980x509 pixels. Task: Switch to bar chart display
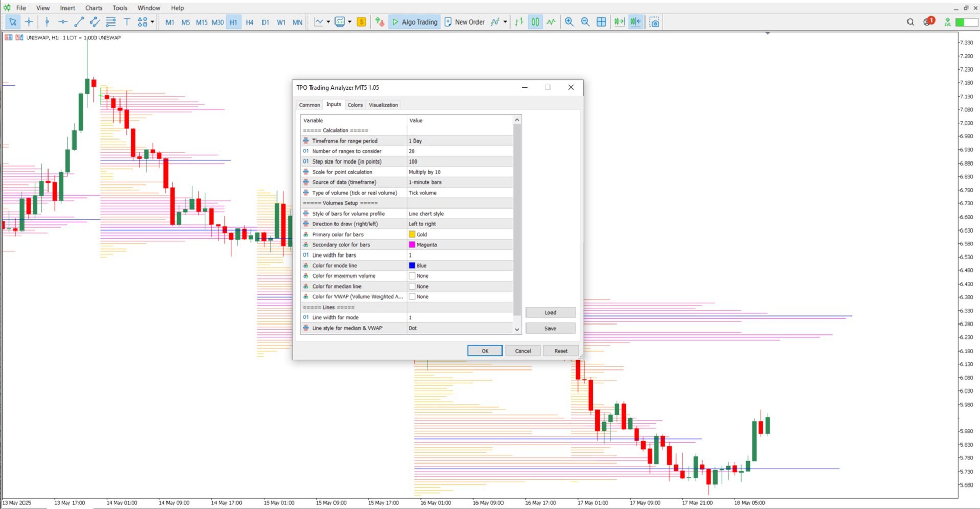(519, 22)
